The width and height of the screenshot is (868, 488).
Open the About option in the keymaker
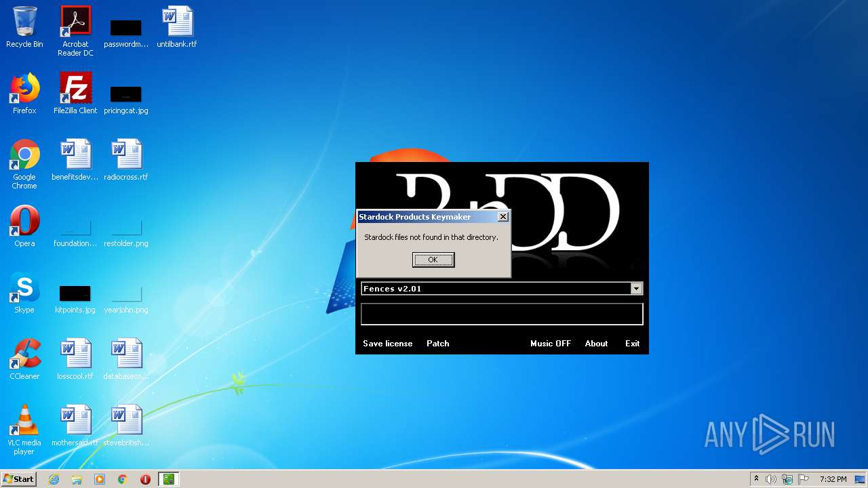(597, 344)
